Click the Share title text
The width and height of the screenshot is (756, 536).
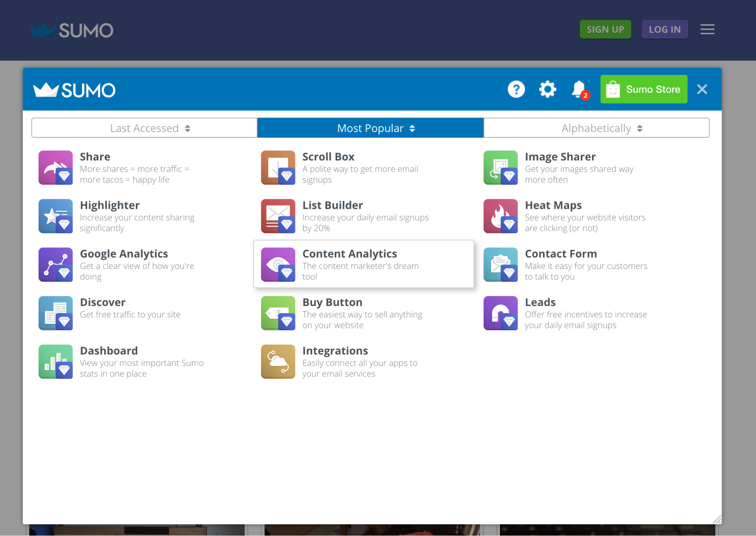coord(95,157)
